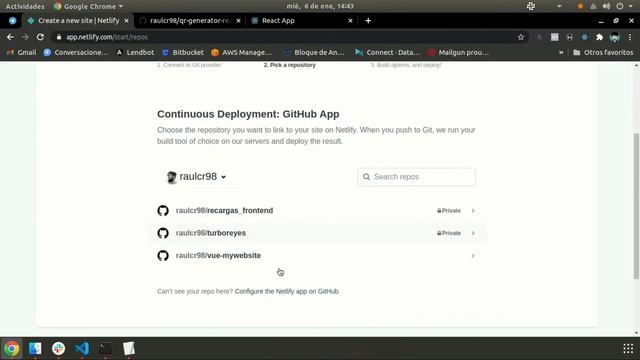Open the Chrome extensions puzzle icon
The height and width of the screenshot is (360, 640).
[599, 37]
